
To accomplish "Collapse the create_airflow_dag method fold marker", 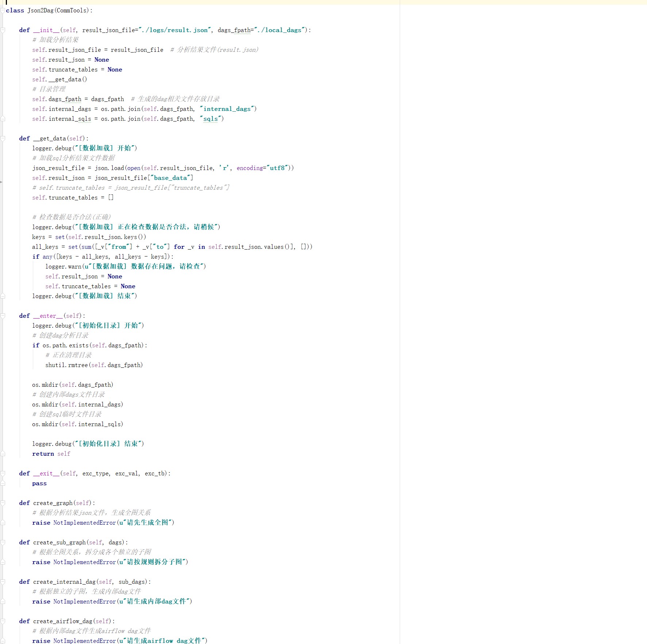I will (3, 621).
